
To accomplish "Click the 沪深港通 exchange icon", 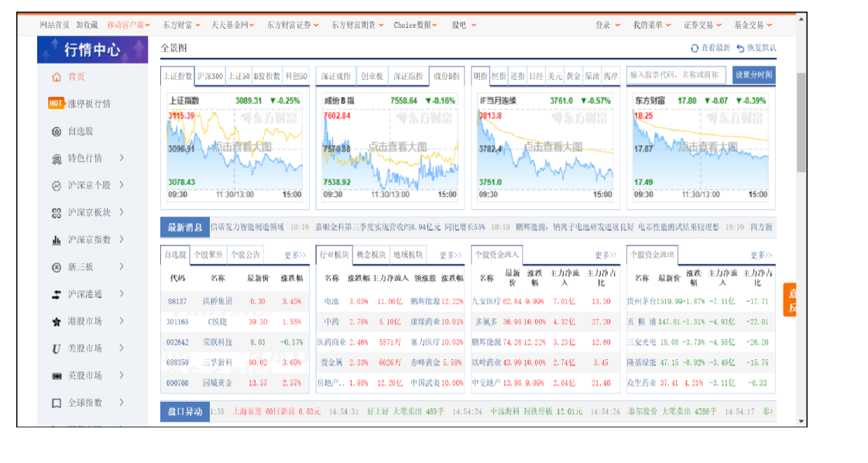I will [x=57, y=295].
